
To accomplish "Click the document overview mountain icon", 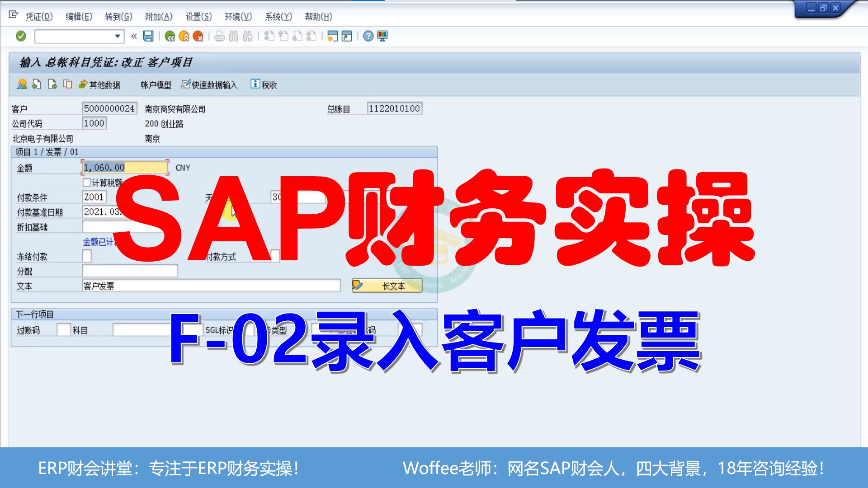I will pyautogui.click(x=22, y=84).
